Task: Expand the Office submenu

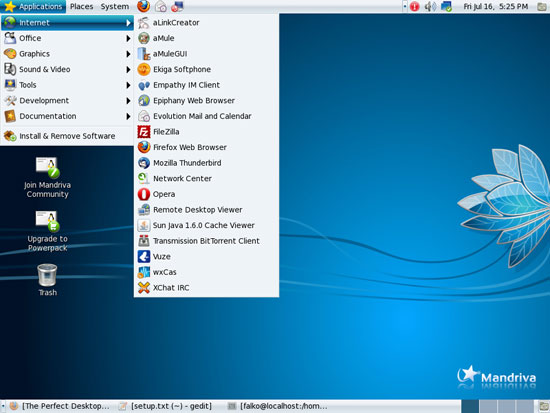Action: pyautogui.click(x=67, y=38)
